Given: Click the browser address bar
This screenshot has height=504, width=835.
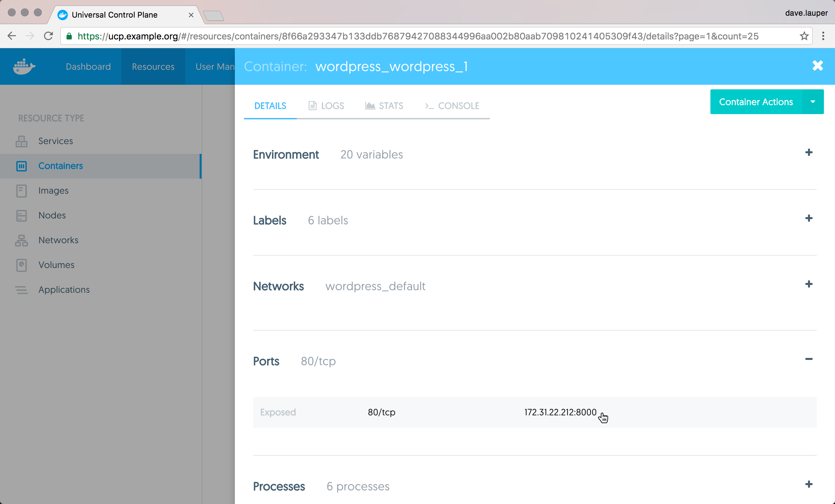Looking at the screenshot, I should (x=407, y=36).
